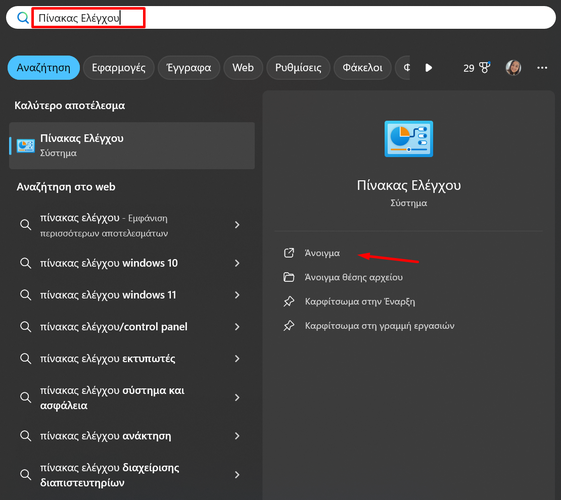Choose Άνοιγμα θέσης αρχείου
The width and height of the screenshot is (561, 500).
point(353,278)
